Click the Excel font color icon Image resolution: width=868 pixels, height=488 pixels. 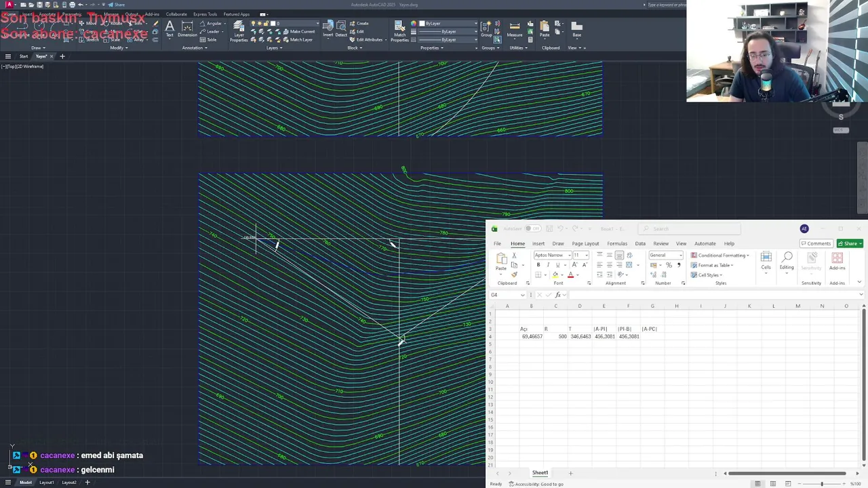pos(570,274)
